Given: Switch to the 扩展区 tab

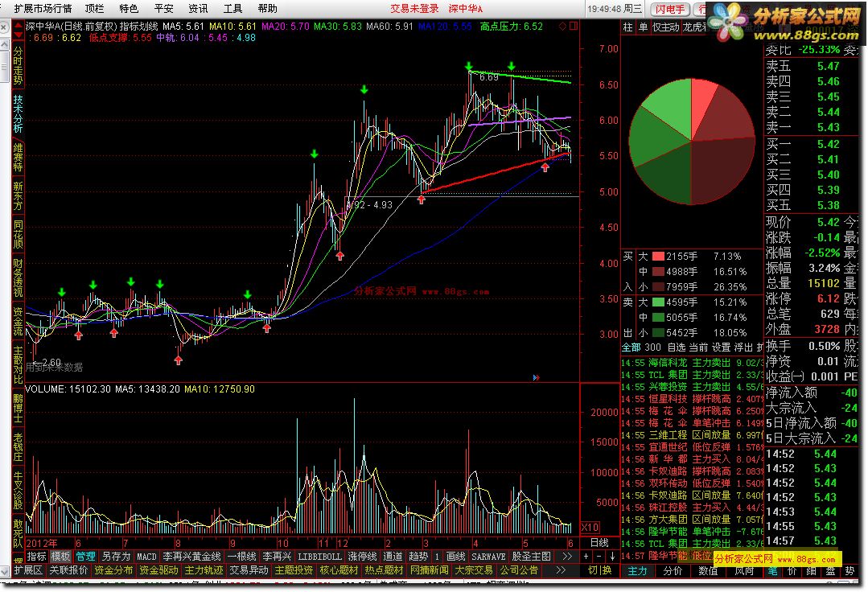Looking at the screenshot, I should coord(28,569).
